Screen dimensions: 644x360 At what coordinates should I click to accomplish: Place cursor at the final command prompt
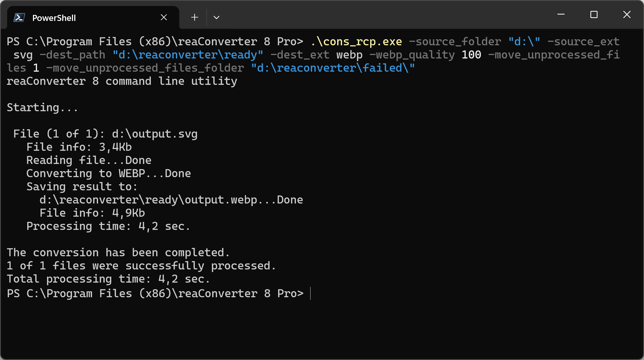(x=310, y=294)
